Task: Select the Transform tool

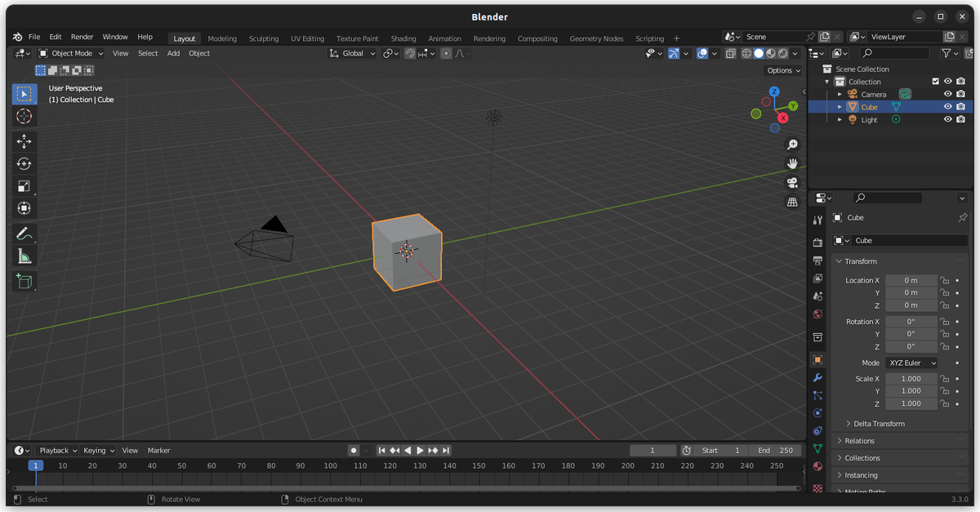Action: (x=24, y=208)
